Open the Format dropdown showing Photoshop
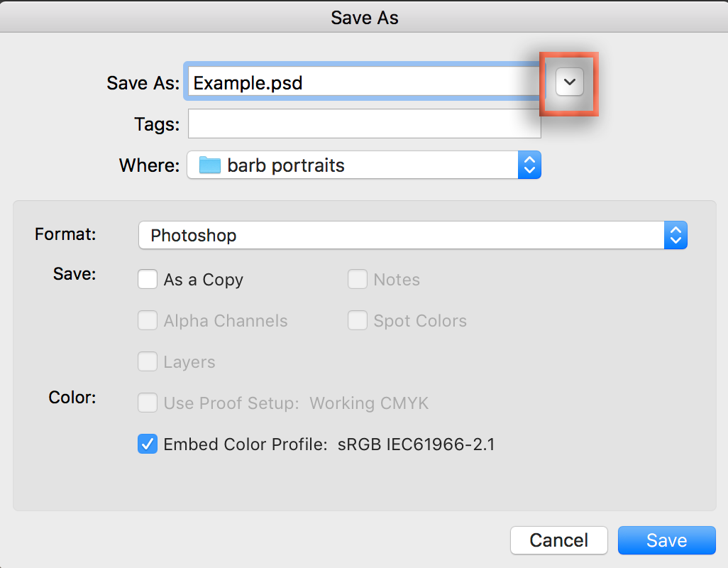728x568 pixels. [x=401, y=235]
